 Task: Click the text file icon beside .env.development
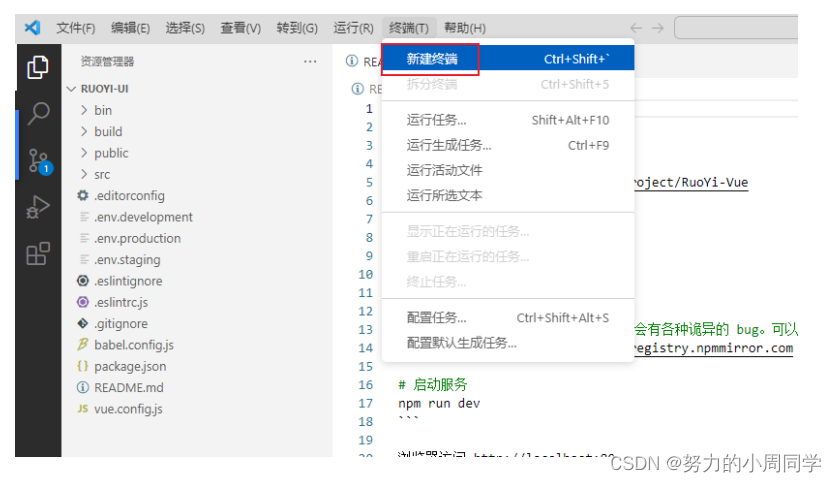tap(84, 216)
